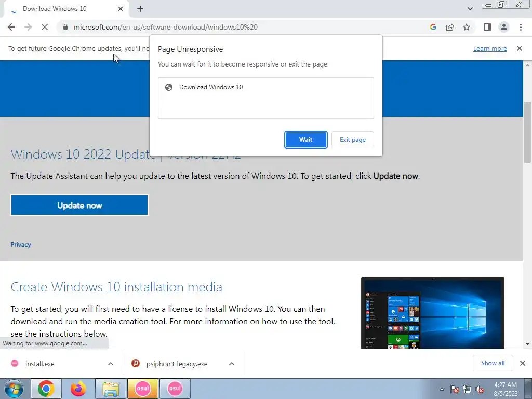Click the Exit page button

pyautogui.click(x=353, y=140)
